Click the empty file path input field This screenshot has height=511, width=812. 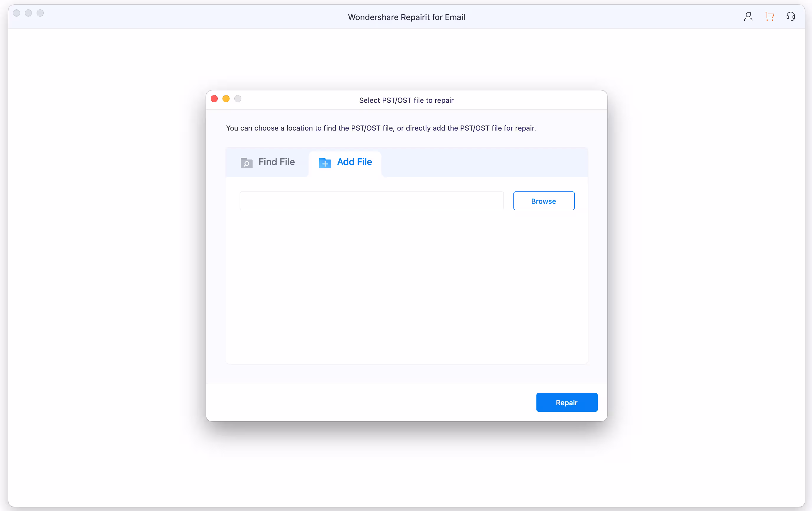coord(371,201)
